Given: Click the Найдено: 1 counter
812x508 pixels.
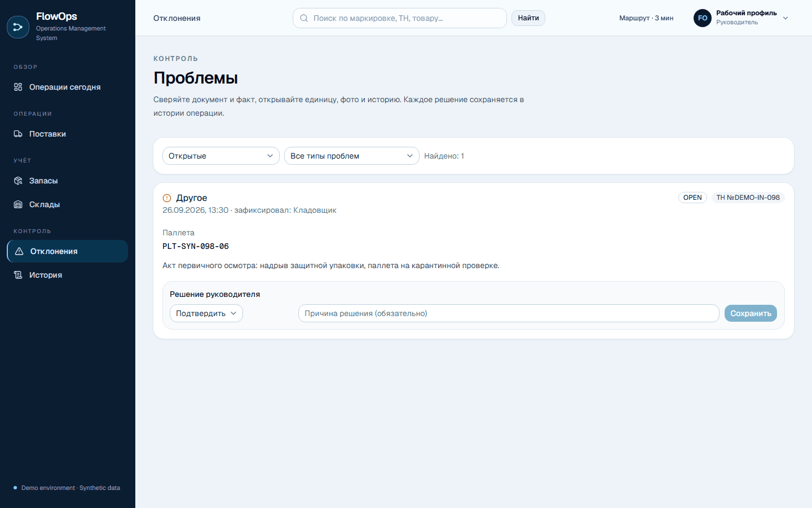Looking at the screenshot, I should tap(444, 156).
